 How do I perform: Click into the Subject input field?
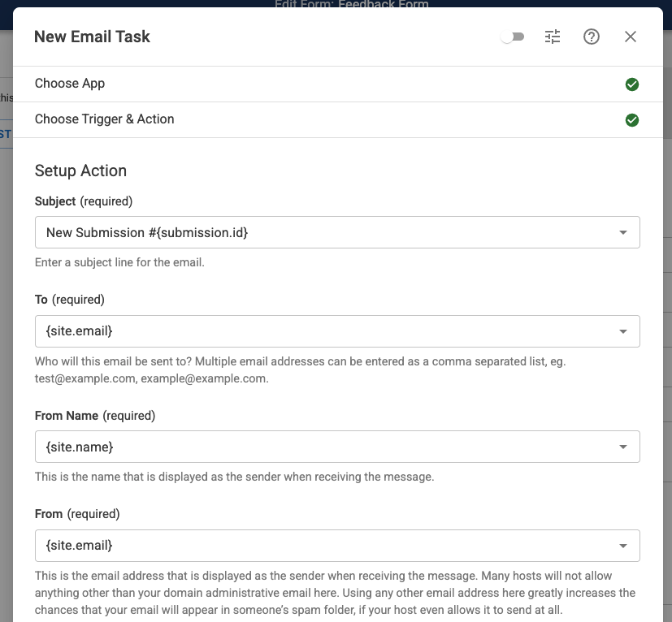click(317, 232)
